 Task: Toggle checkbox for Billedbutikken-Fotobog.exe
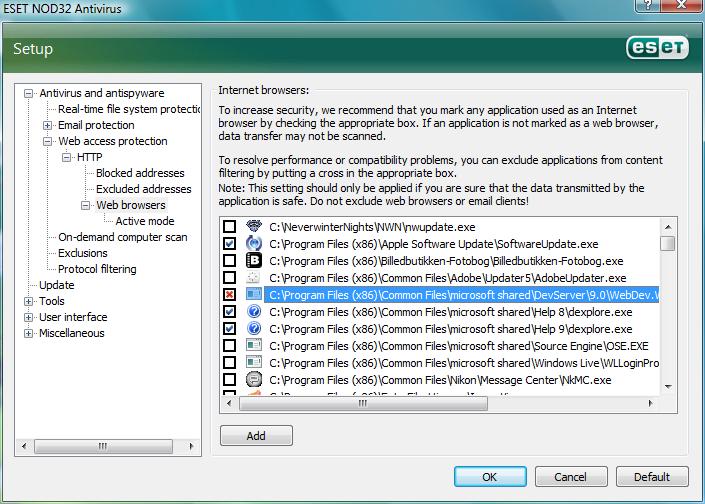[x=229, y=261]
